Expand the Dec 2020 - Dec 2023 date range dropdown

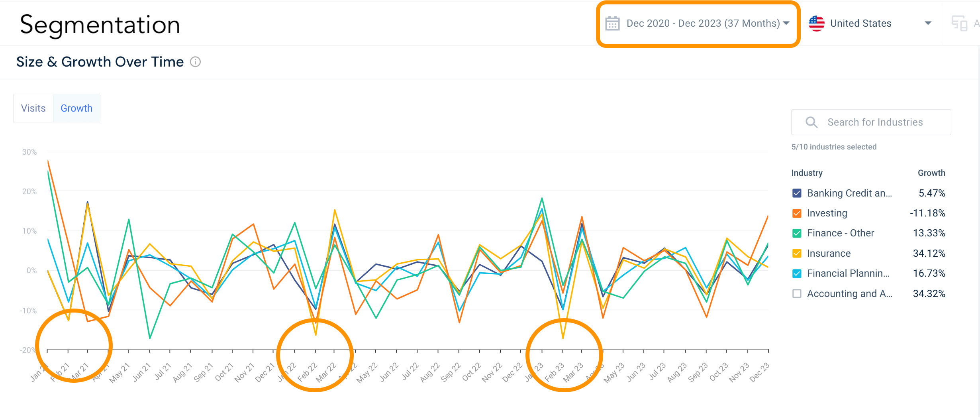pos(697,23)
